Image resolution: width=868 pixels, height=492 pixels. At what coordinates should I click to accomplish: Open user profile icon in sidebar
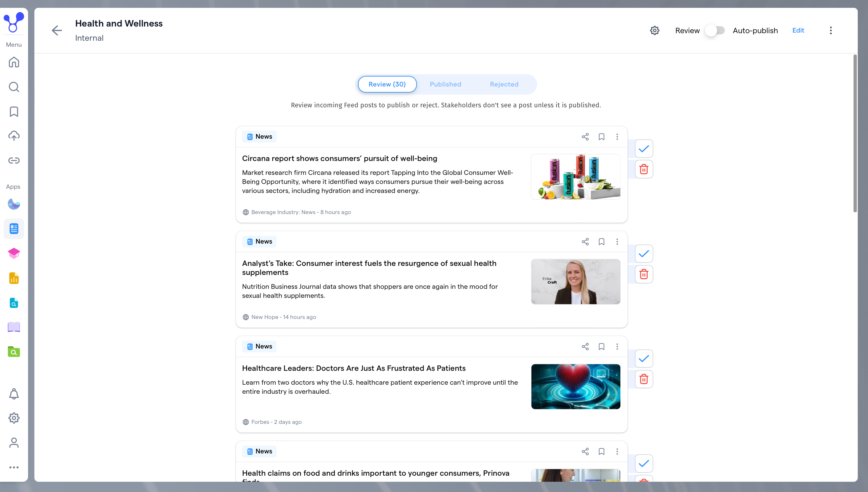pos(14,443)
